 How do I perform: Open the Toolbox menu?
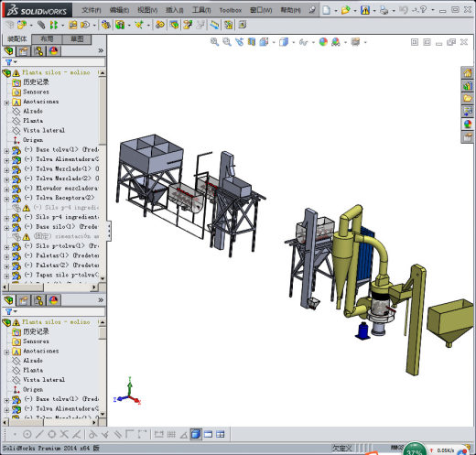(231, 10)
